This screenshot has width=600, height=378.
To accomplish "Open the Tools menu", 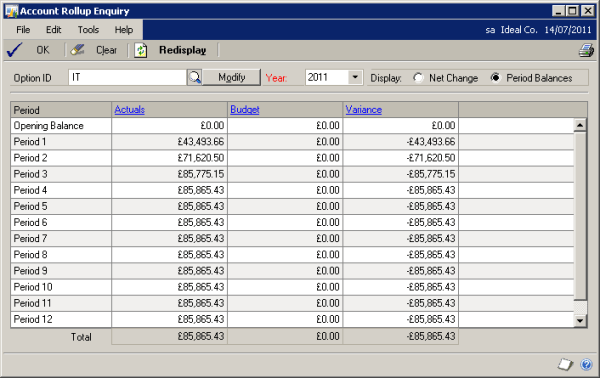I will click(x=88, y=30).
